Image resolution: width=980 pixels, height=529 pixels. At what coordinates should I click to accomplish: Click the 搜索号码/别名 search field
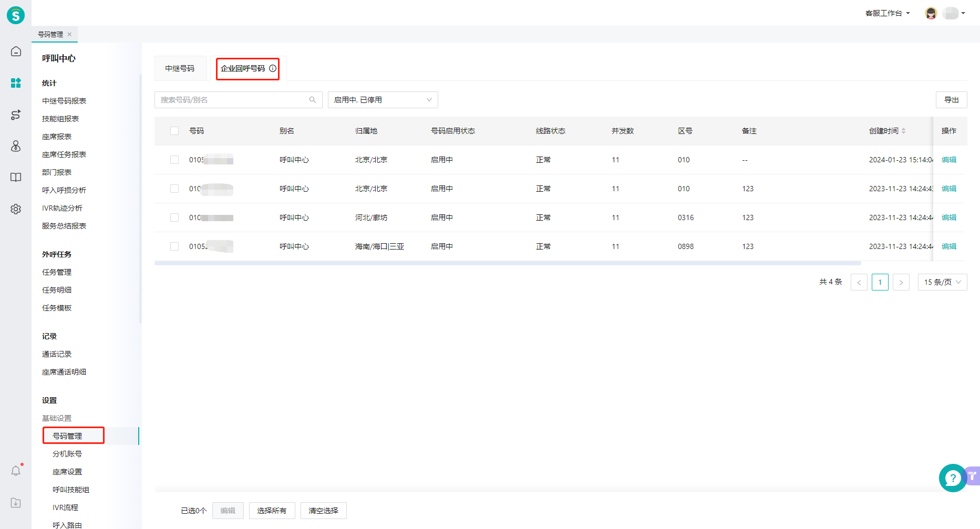(238, 100)
